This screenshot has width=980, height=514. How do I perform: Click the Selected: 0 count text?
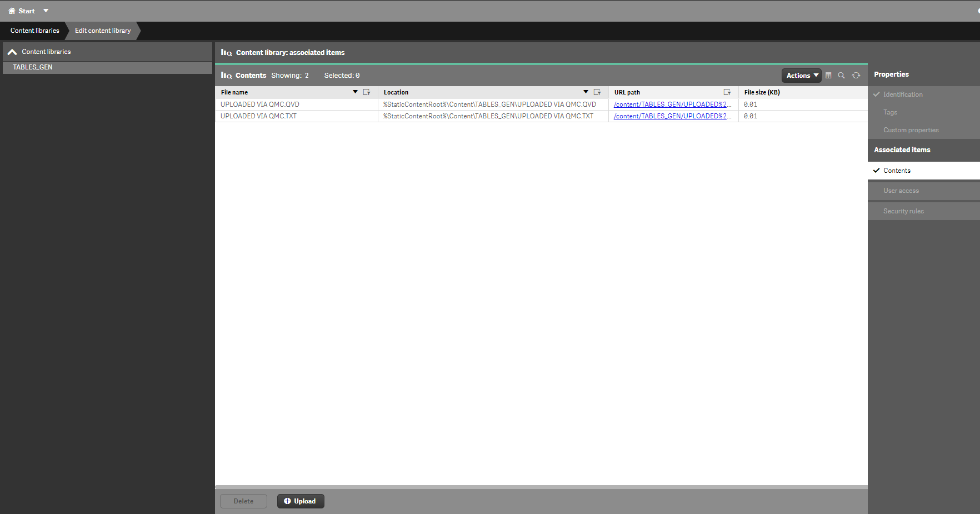click(x=342, y=76)
